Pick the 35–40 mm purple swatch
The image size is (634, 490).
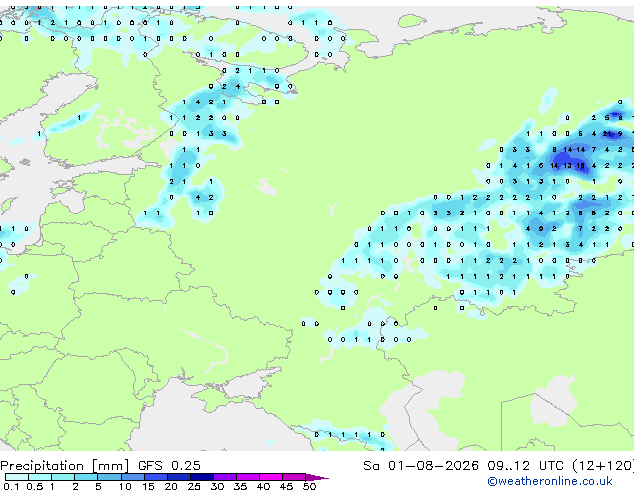(x=247, y=477)
